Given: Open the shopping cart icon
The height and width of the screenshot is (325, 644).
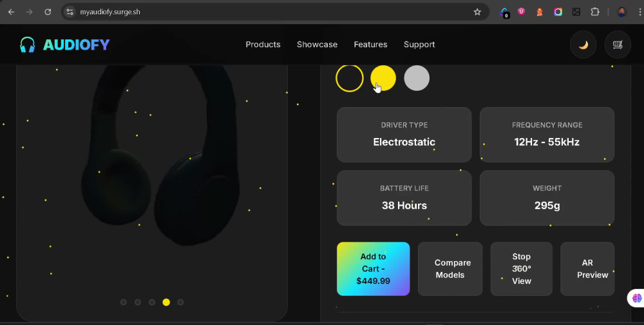Looking at the screenshot, I should 618,44.
